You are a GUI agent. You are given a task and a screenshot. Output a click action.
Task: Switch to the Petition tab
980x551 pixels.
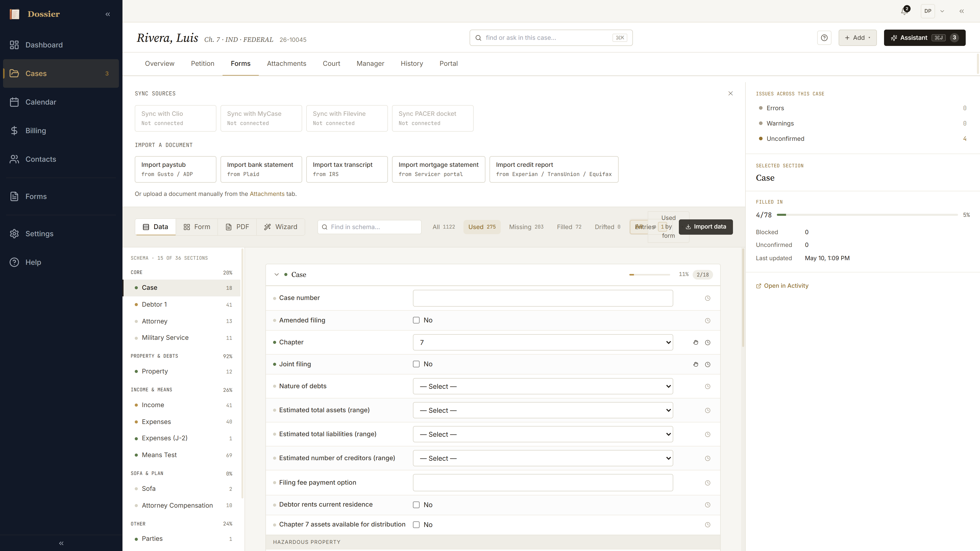[202, 64]
